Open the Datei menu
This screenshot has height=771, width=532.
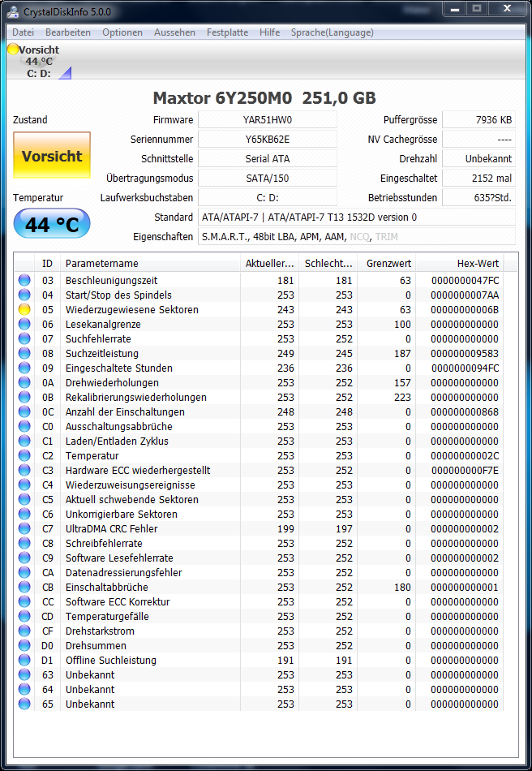[23, 32]
